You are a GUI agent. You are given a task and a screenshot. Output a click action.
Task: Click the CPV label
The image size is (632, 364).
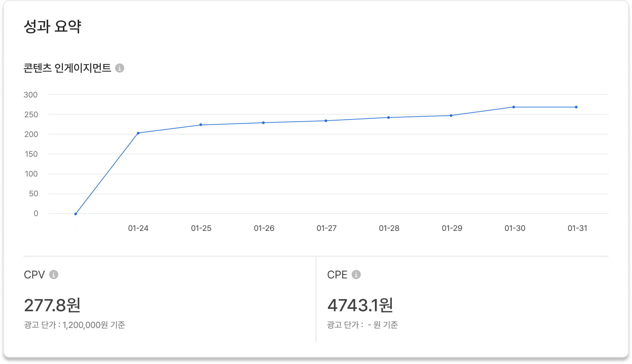click(34, 275)
